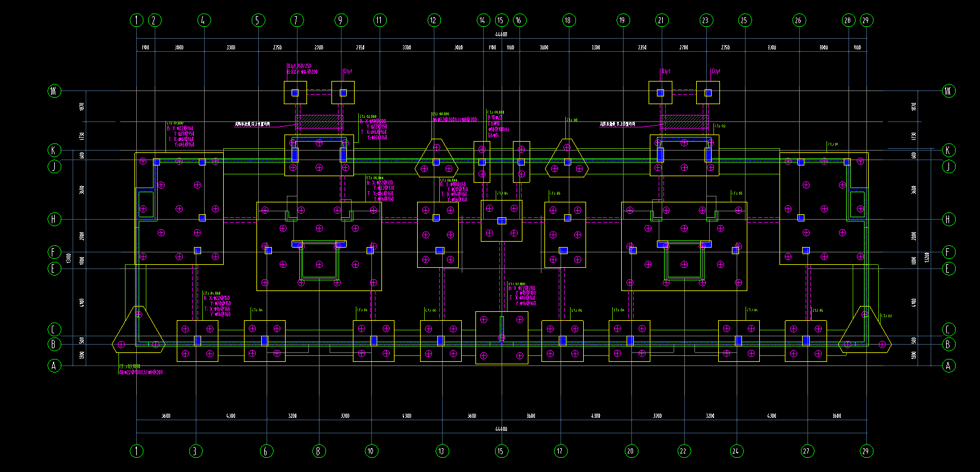This screenshot has width=980, height=472.
Task: Select grid axis bubble 24
Action: [x=736, y=451]
